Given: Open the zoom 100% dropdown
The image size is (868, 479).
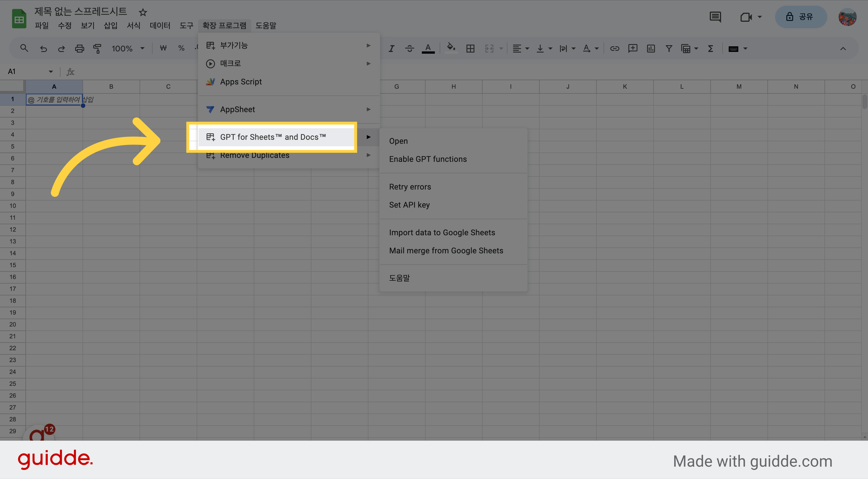Looking at the screenshot, I should pyautogui.click(x=128, y=49).
